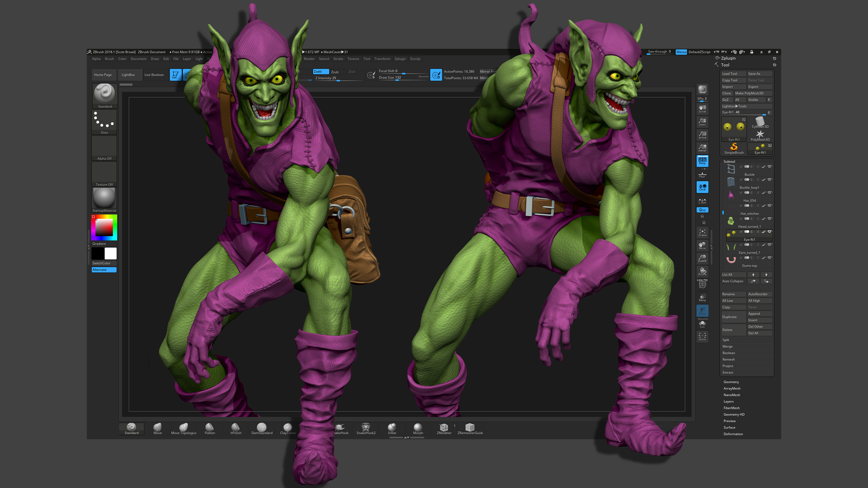
Task: Toggle the XYZ rotation mode
Action: (x=702, y=210)
